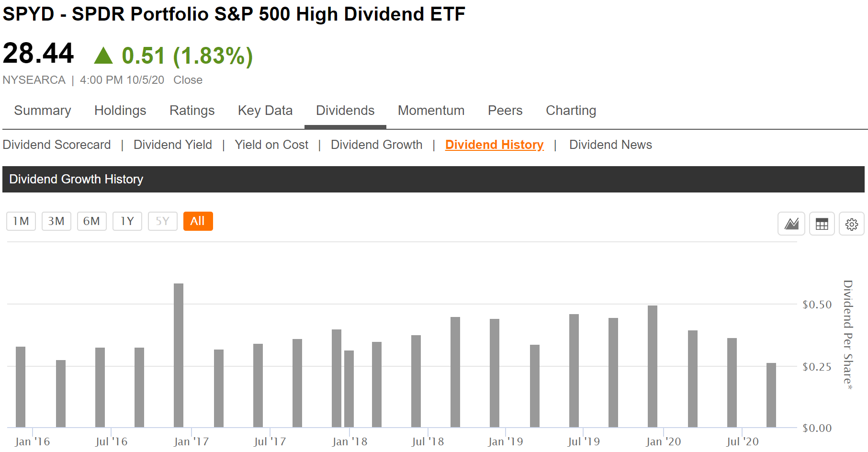Select the 1M time range
Image resolution: width=868 pixels, height=452 pixels.
21,221
